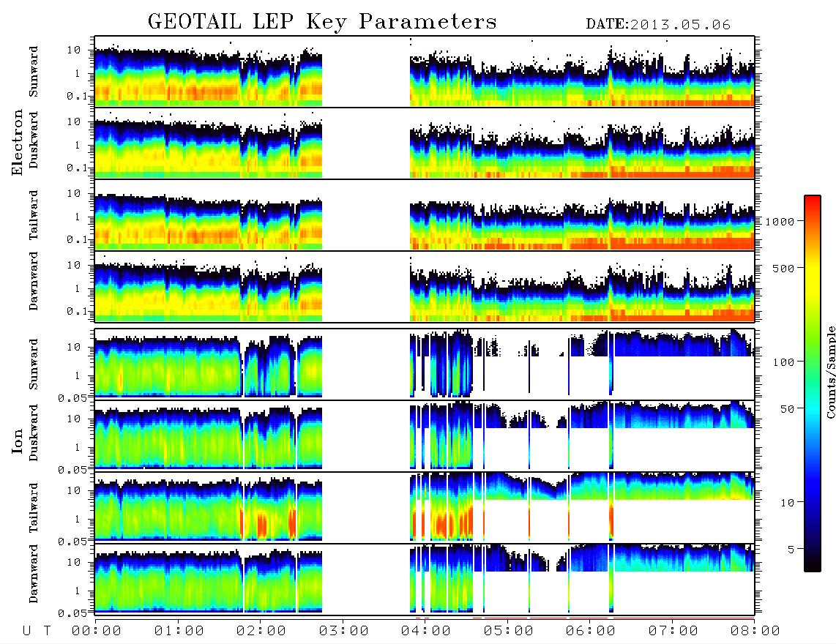Select the Ion Dawnward axis label
Image resolution: width=836 pixels, height=644 pixels.
tap(34, 573)
